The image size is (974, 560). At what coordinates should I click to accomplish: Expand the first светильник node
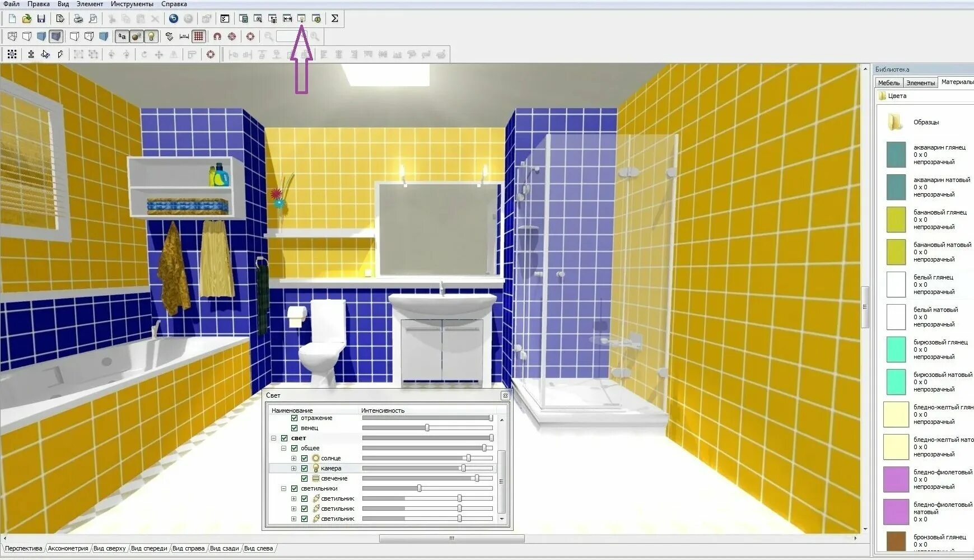pyautogui.click(x=293, y=498)
